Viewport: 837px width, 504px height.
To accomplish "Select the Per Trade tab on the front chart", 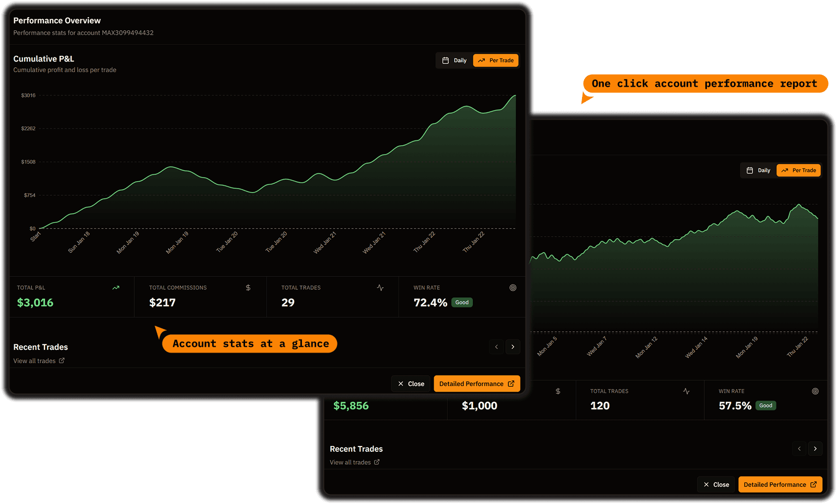I will tap(495, 60).
